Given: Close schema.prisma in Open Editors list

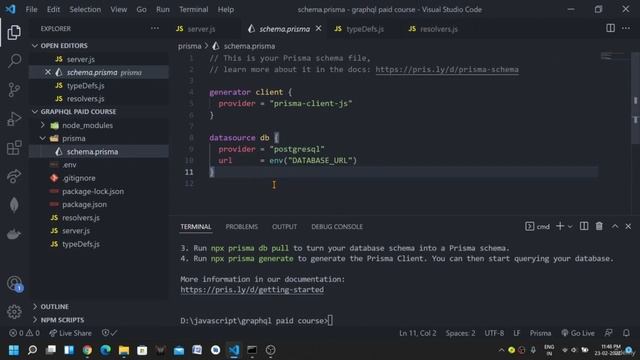Looking at the screenshot, I should [x=48, y=72].
